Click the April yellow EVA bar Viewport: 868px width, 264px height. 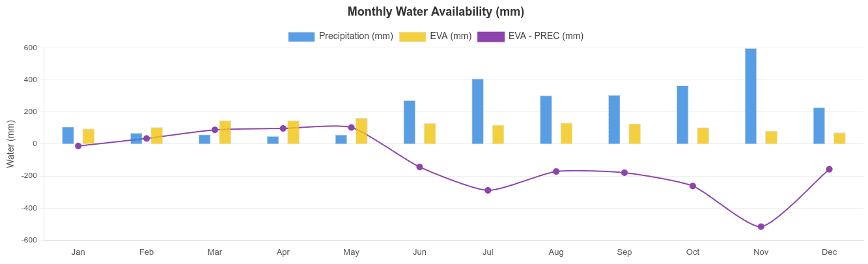pyautogui.click(x=293, y=132)
